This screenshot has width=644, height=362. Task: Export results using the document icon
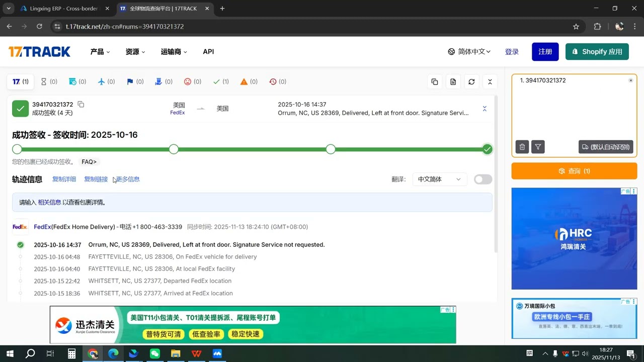tap(453, 81)
